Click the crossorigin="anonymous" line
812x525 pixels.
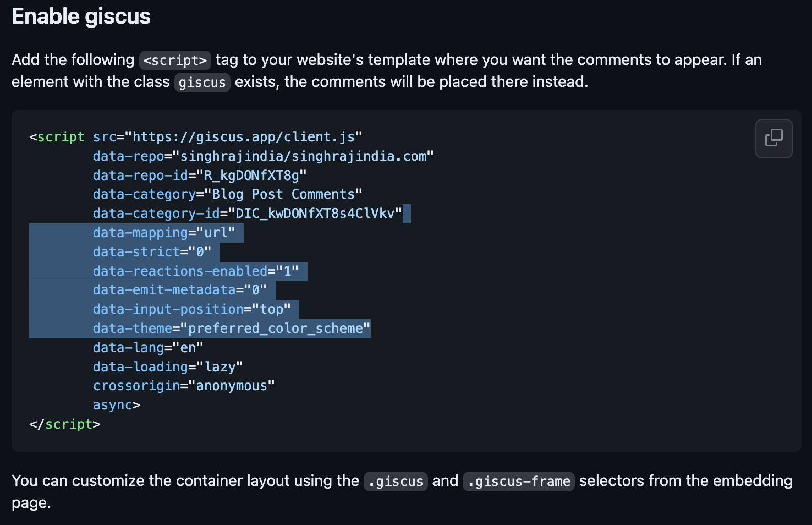click(184, 386)
